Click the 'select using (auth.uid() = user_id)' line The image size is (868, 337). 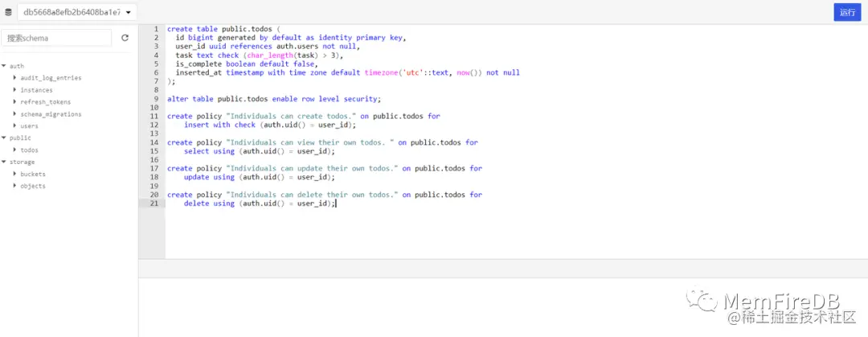tap(259, 151)
